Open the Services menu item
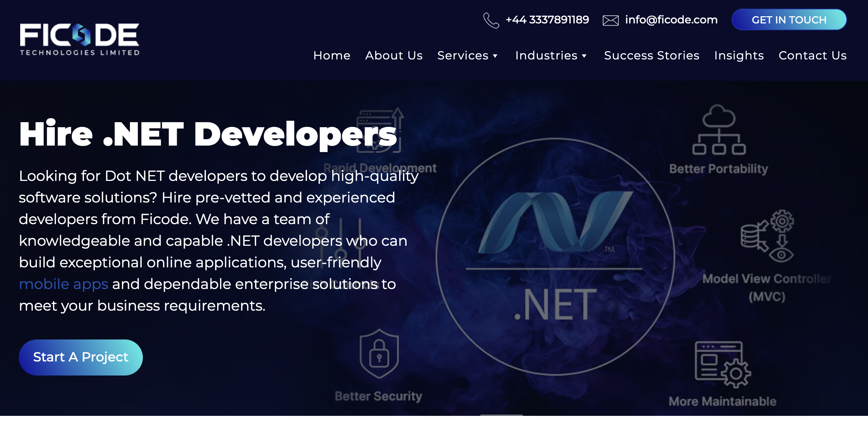 [463, 55]
